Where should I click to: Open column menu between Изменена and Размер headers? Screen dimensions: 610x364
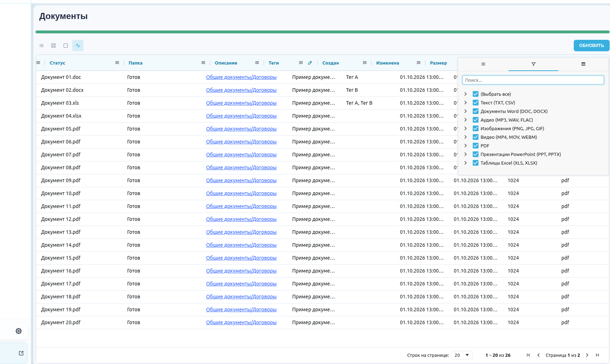pyautogui.click(x=418, y=63)
